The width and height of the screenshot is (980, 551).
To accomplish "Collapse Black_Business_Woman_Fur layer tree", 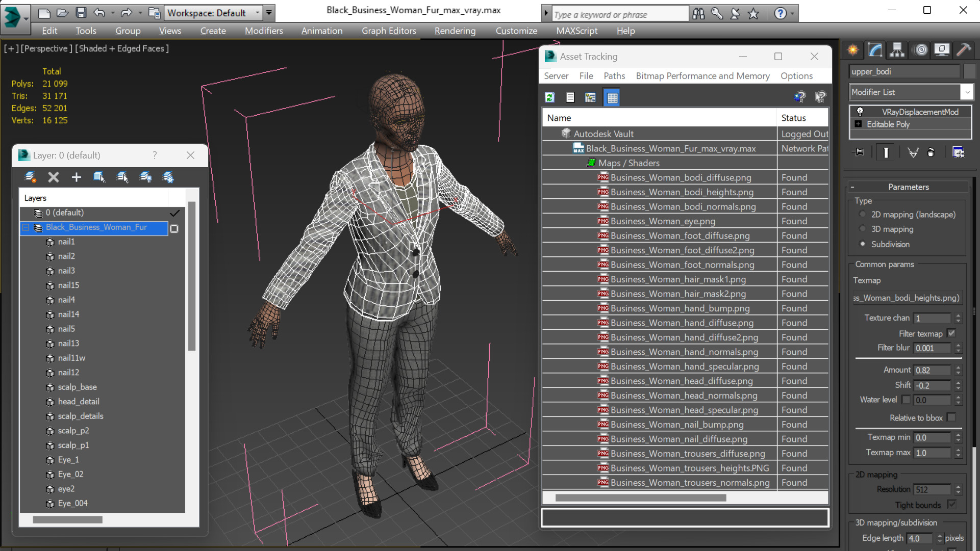I will [26, 227].
